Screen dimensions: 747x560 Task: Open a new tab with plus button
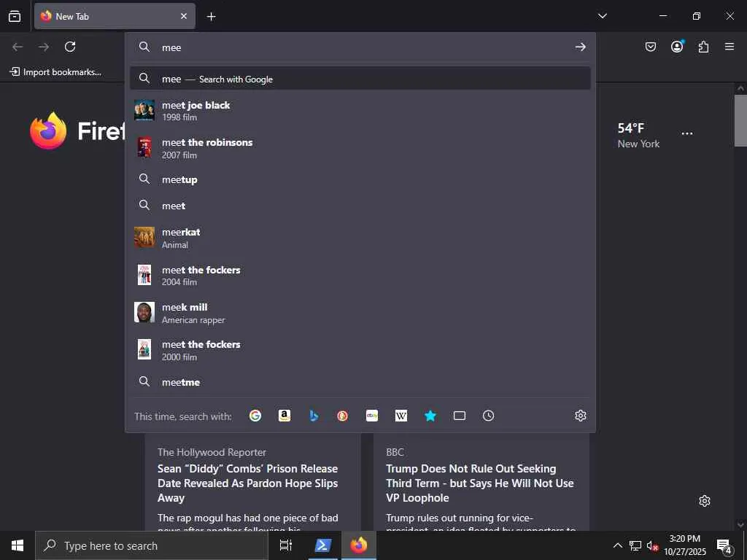click(211, 17)
